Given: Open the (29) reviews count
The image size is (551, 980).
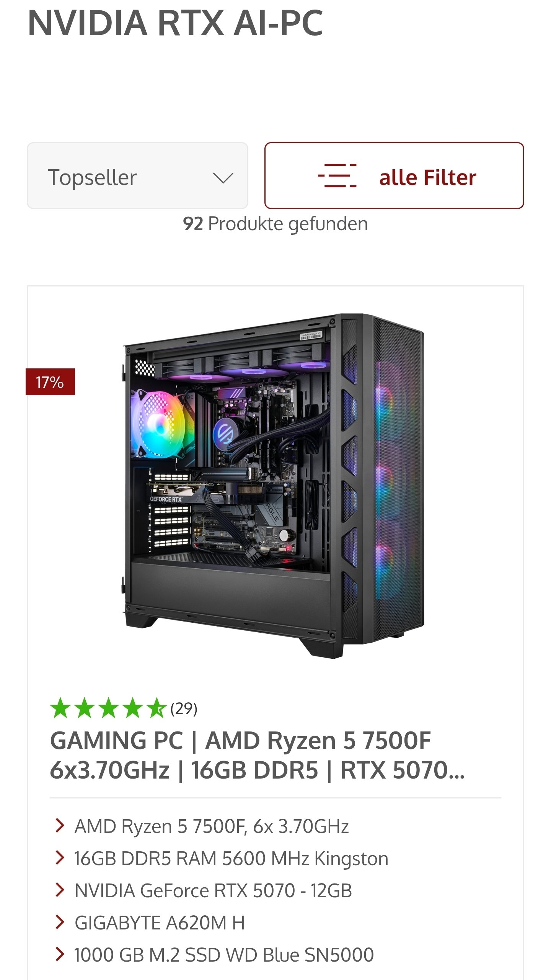Looking at the screenshot, I should [x=184, y=708].
